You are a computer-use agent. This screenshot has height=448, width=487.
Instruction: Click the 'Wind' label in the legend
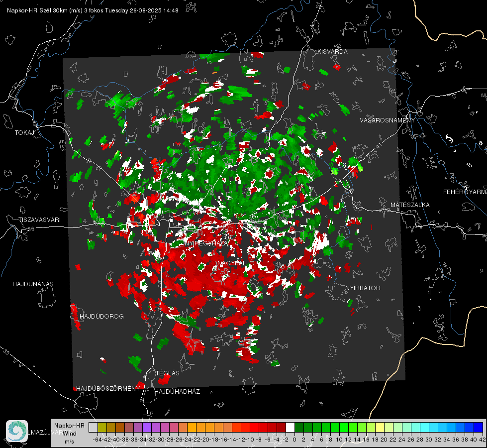tap(70, 434)
